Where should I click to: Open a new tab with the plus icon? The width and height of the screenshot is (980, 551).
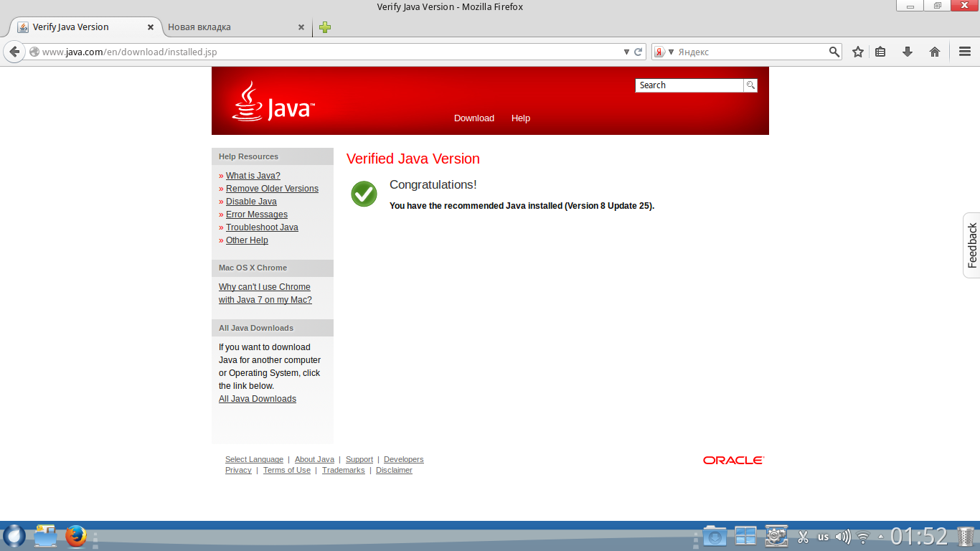point(325,27)
